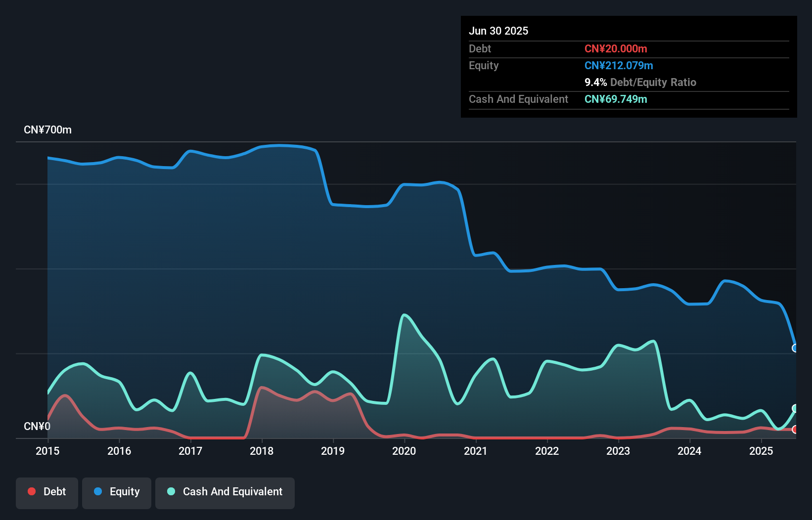Select the 2020 x-axis label

[404, 451]
